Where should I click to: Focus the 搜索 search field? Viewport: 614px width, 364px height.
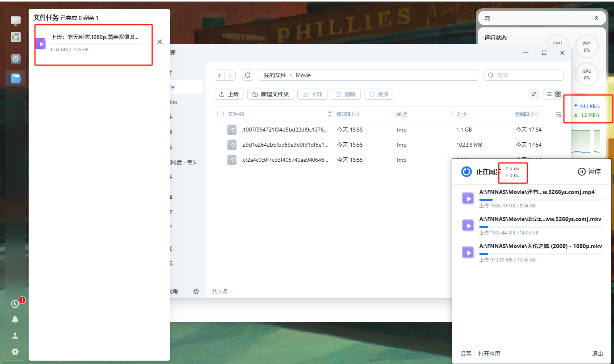click(524, 75)
